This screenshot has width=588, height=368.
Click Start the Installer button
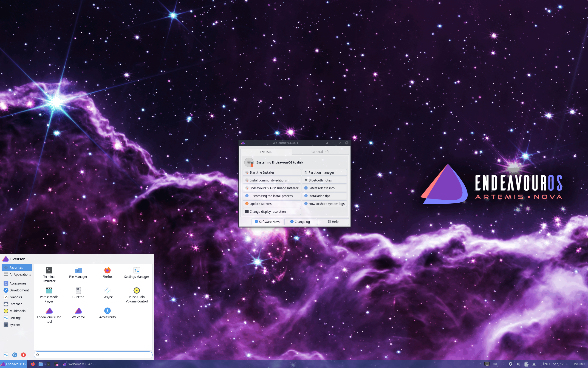click(x=272, y=172)
